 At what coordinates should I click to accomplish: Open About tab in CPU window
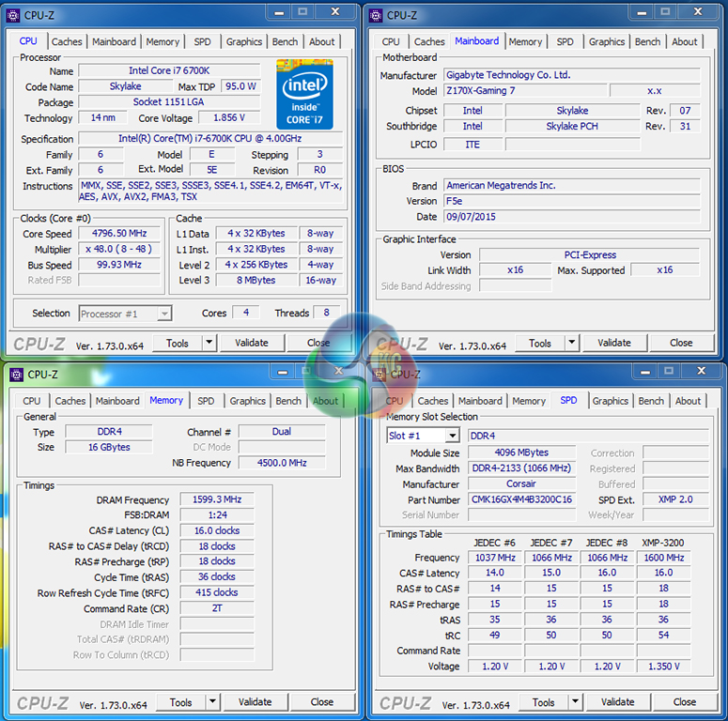click(x=322, y=41)
